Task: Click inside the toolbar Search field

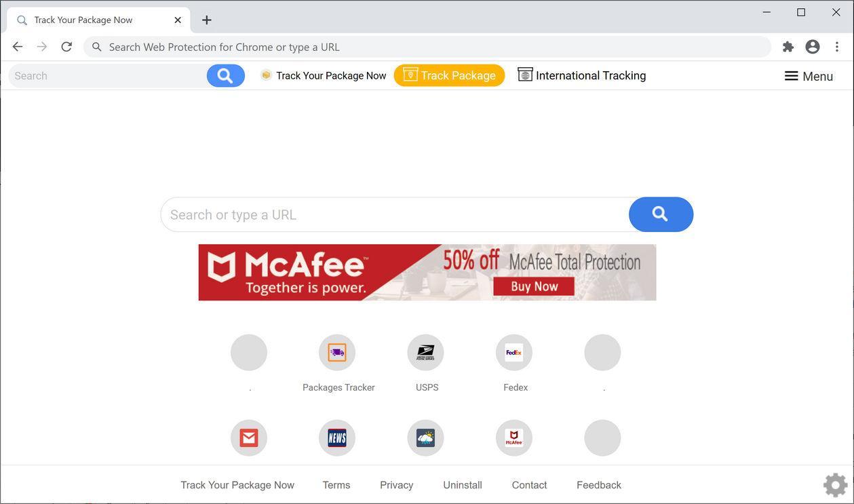Action: coord(109,75)
